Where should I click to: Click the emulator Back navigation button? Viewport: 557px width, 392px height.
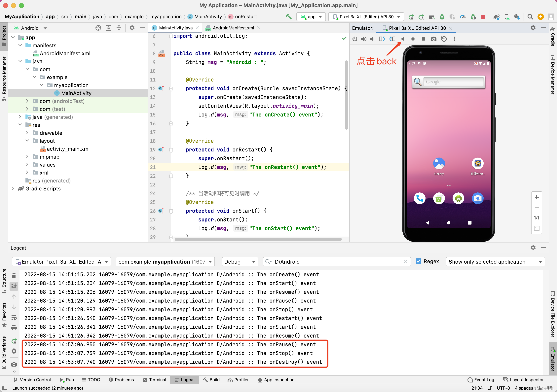[403, 39]
